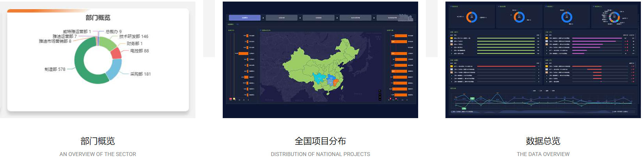Switch to second tab in map dashboard
644x158 pixels.
click(x=281, y=18)
